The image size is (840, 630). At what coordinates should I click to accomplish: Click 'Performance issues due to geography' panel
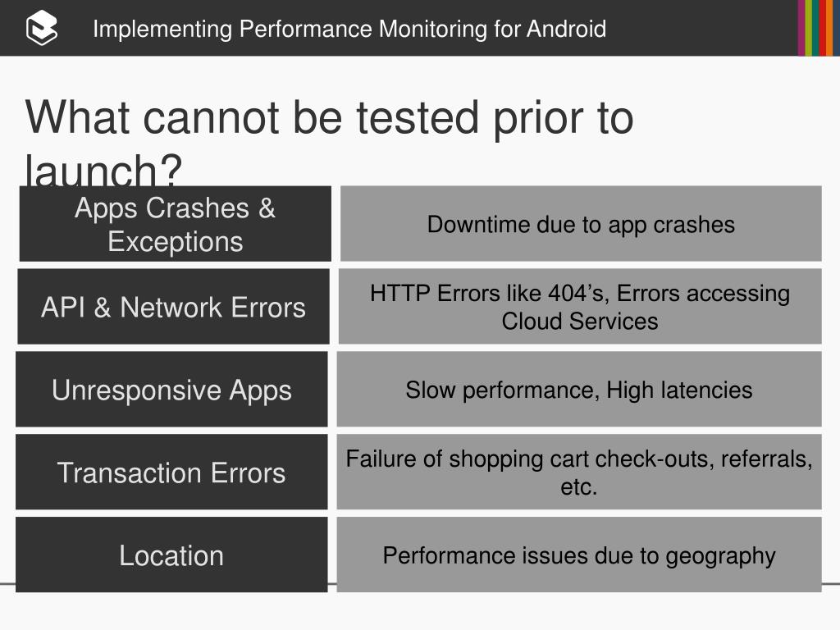click(x=579, y=555)
